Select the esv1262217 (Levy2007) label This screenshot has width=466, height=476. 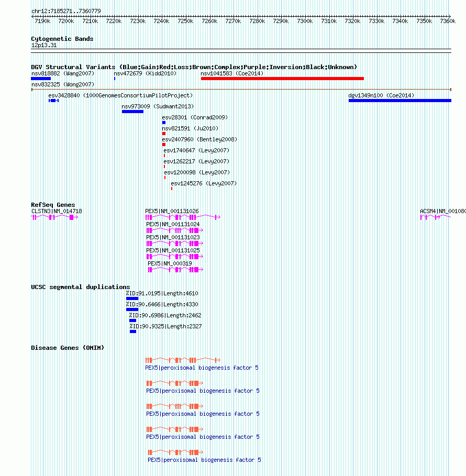tap(196, 161)
